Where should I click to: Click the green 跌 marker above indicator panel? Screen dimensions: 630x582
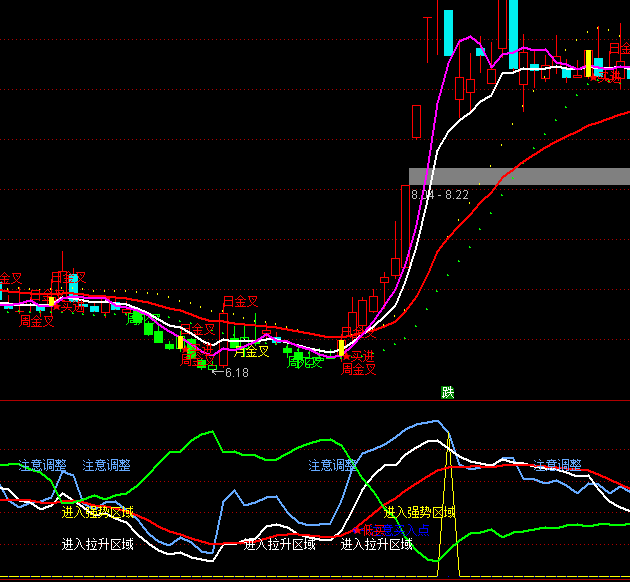448,392
